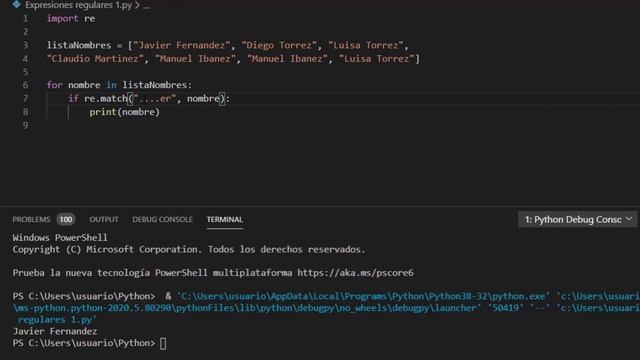Click the string "Javier Fernandez" in code
The height and width of the screenshot is (360, 640).
tap(182, 45)
